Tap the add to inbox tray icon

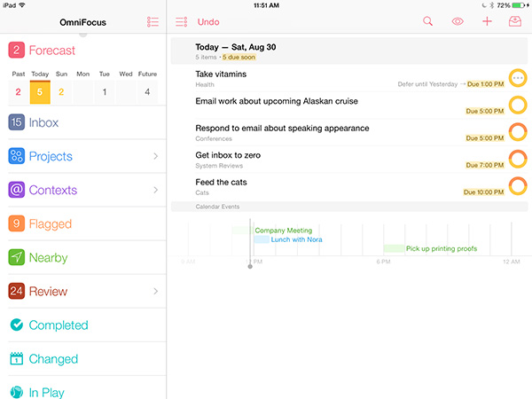tap(514, 21)
